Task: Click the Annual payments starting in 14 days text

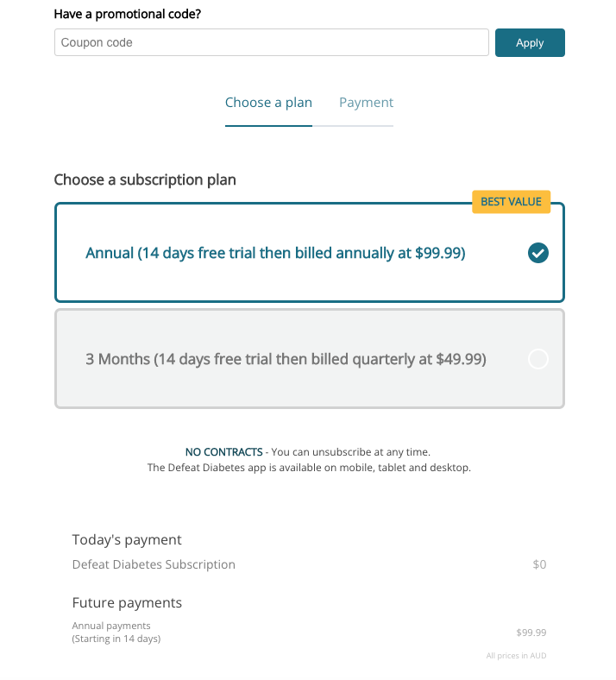Action: pos(116,632)
